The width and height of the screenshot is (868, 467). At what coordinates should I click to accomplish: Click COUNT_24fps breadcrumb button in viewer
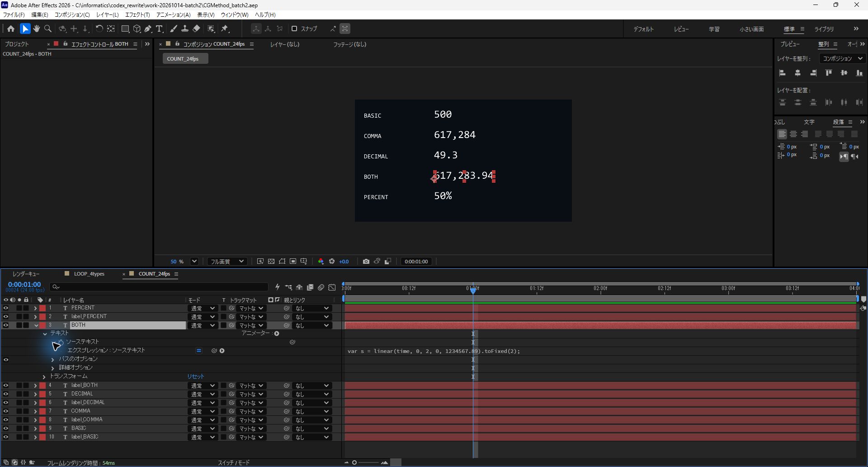[185, 59]
